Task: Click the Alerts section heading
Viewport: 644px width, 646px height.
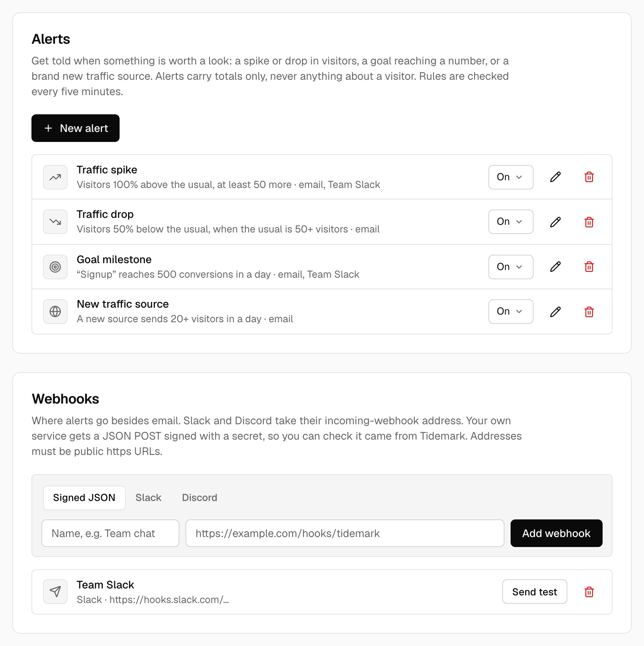Action: coord(51,39)
